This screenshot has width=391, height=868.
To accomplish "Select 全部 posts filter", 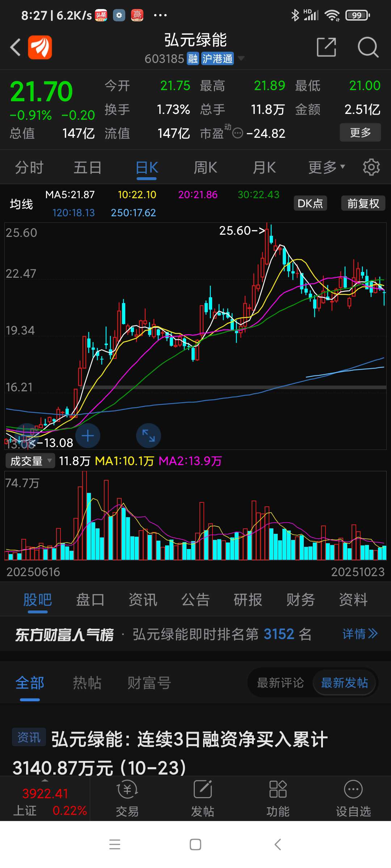I will pyautogui.click(x=30, y=683).
